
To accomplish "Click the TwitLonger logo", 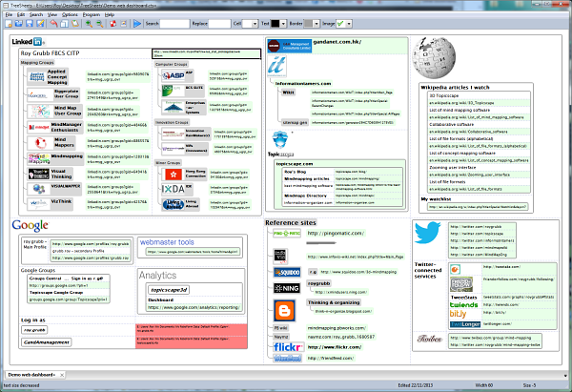I will click(465, 324).
